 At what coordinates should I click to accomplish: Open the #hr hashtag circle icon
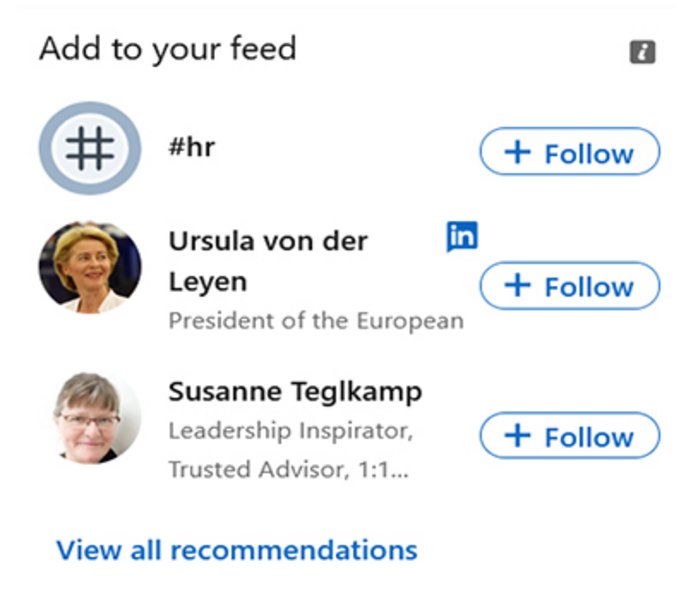click(x=90, y=148)
